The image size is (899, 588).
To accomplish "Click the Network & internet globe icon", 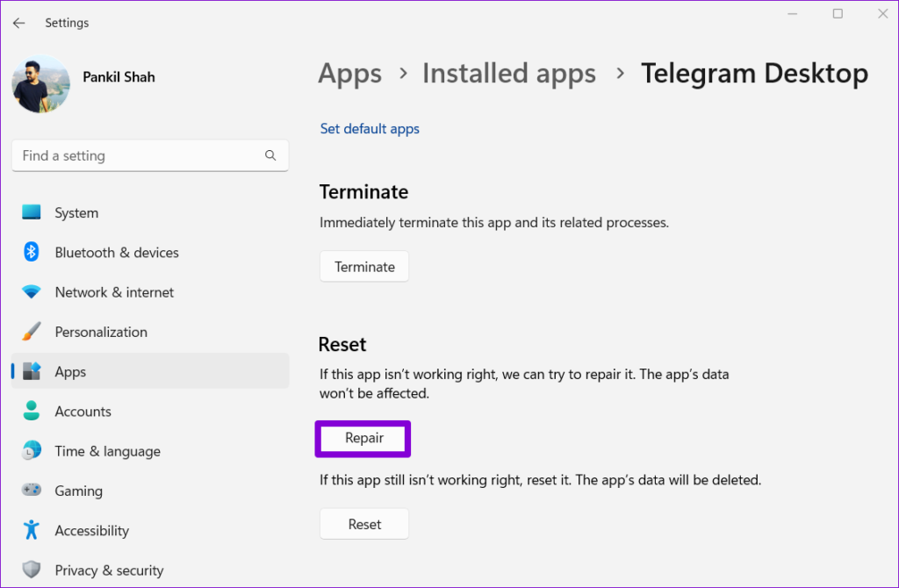I will (32, 292).
